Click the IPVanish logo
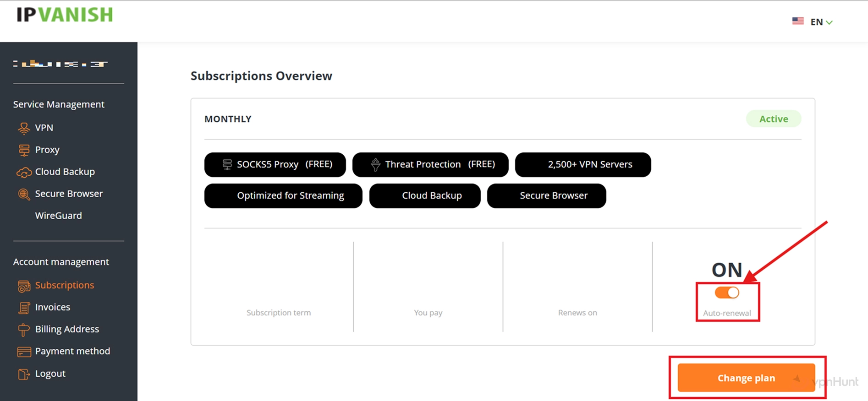 pyautogui.click(x=65, y=15)
